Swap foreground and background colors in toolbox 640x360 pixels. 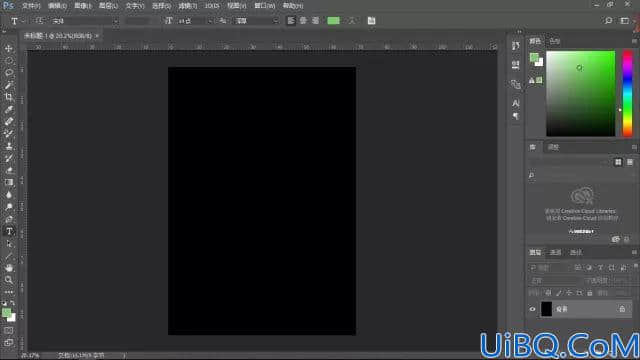13,303
